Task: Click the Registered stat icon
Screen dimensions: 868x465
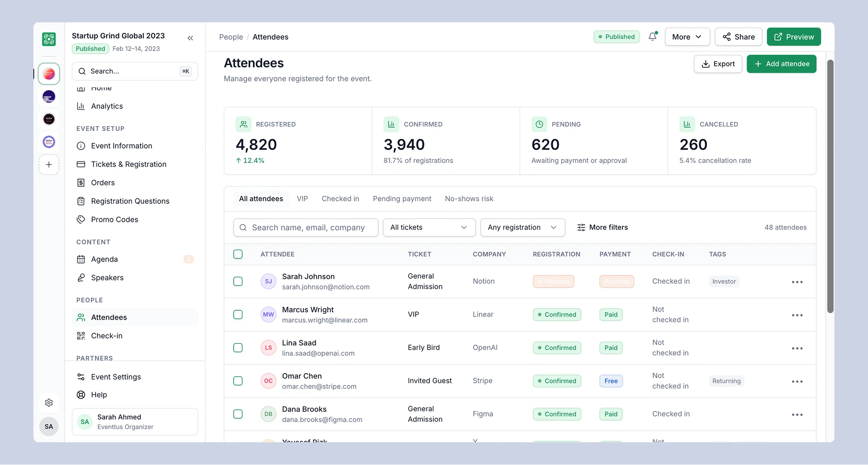Action: coord(243,124)
